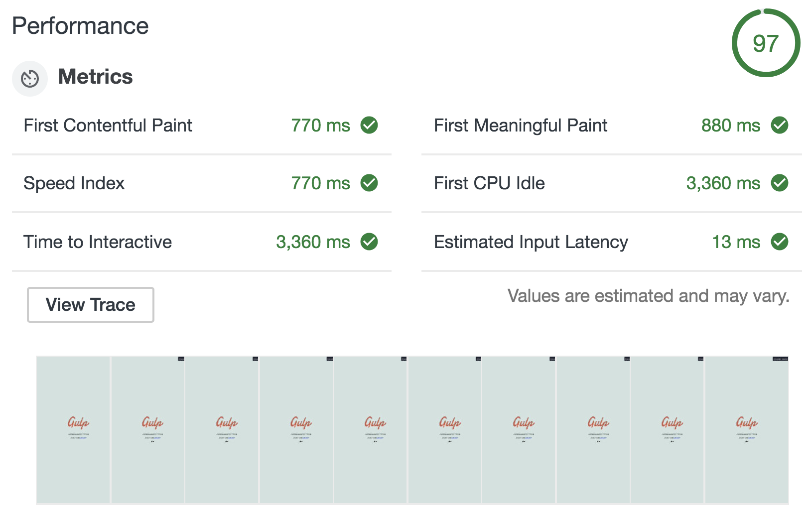Image resolution: width=812 pixels, height=524 pixels.
Task: Select the Performance category title
Action: tap(80, 26)
